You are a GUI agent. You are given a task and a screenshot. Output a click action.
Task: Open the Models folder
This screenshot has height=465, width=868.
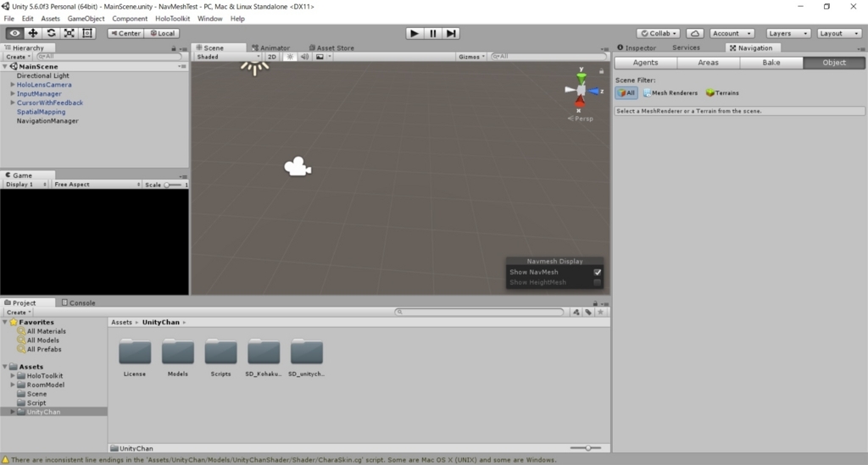tap(178, 352)
